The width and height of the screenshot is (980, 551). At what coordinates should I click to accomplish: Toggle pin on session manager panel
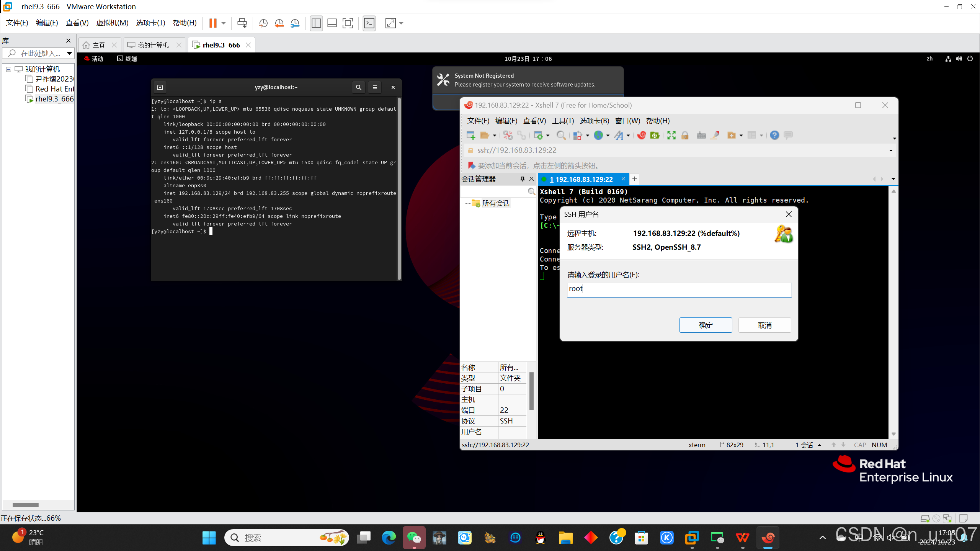[522, 179]
